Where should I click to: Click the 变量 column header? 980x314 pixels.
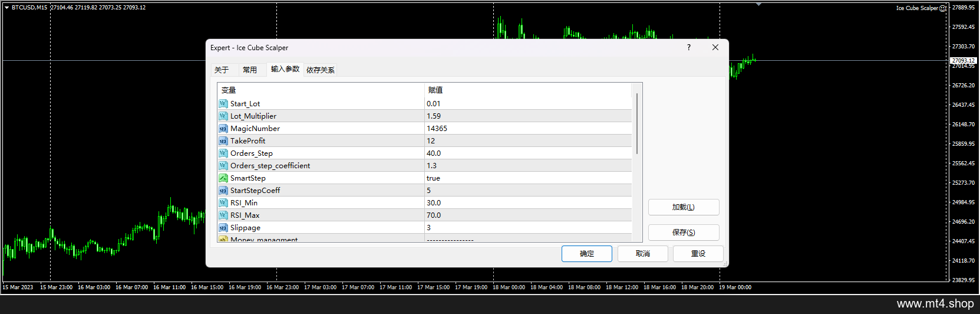(x=321, y=90)
